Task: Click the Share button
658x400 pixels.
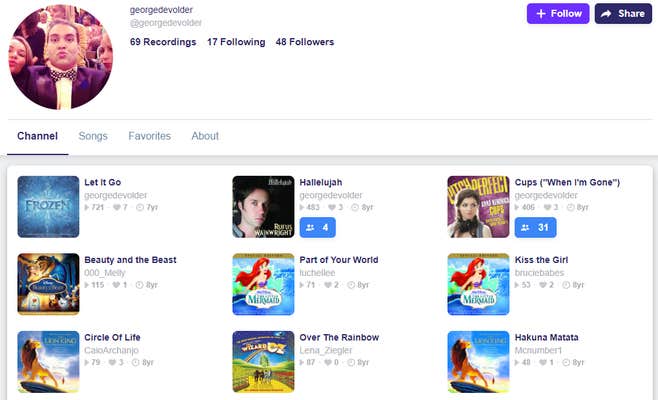Action: point(622,14)
